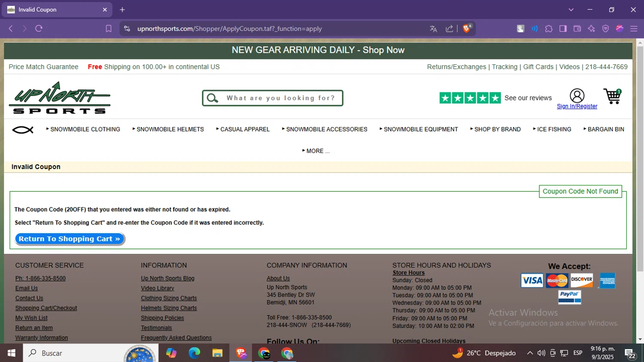Image resolution: width=644 pixels, height=362 pixels.
Task: Open the Leo AI sparkle icon
Action: (591, 29)
